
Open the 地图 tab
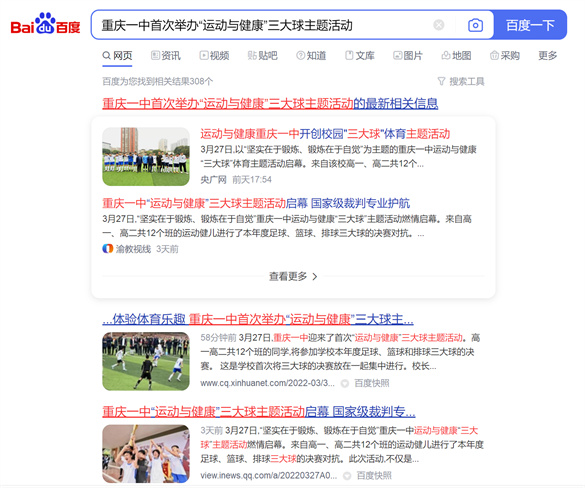point(456,56)
